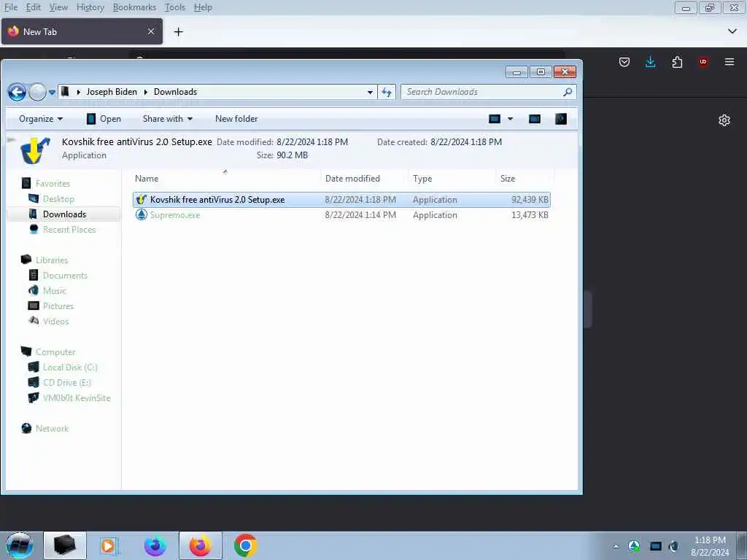
Task: Click the Windows Explorer taskbar icon
Action: pos(65,545)
